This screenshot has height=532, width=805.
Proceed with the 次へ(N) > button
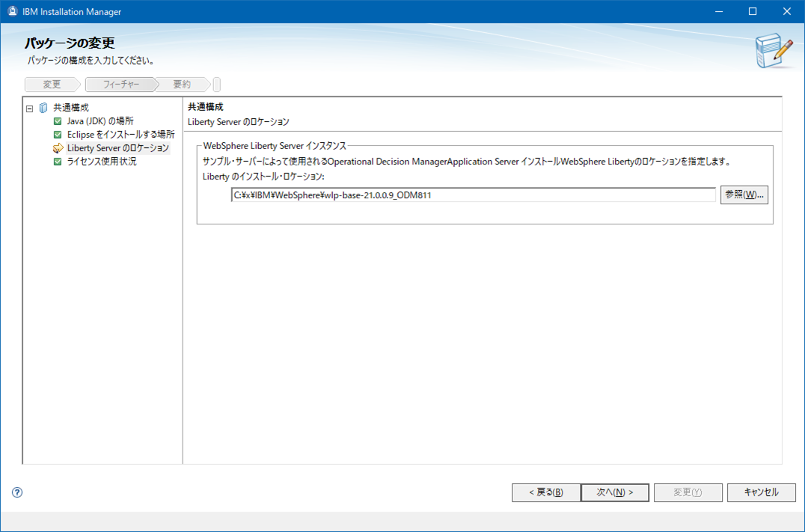(614, 492)
